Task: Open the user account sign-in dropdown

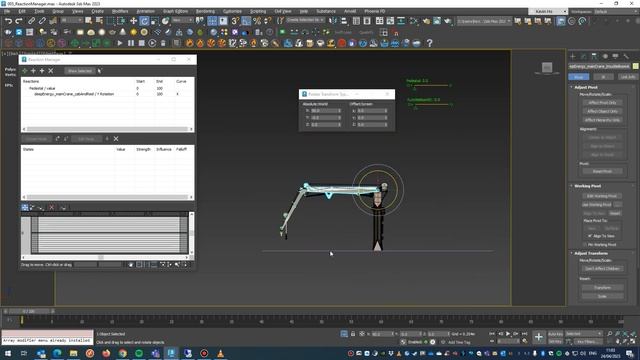Action: coord(548,11)
